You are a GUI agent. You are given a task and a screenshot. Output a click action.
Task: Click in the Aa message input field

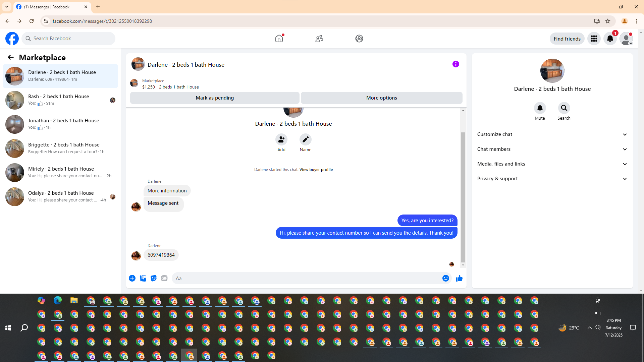tap(305, 278)
